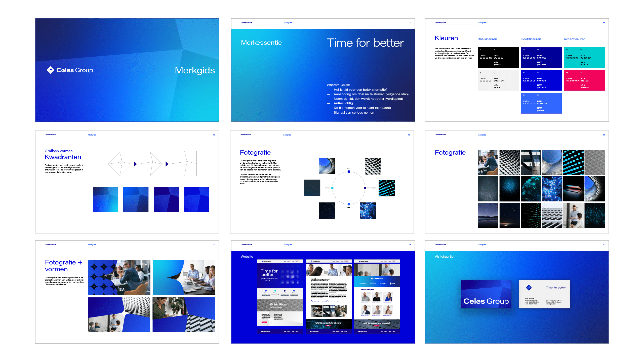Click the Hoofdkleuren heading
Image resolution: width=644 pixels, height=362 pixels.
pyautogui.click(x=531, y=39)
